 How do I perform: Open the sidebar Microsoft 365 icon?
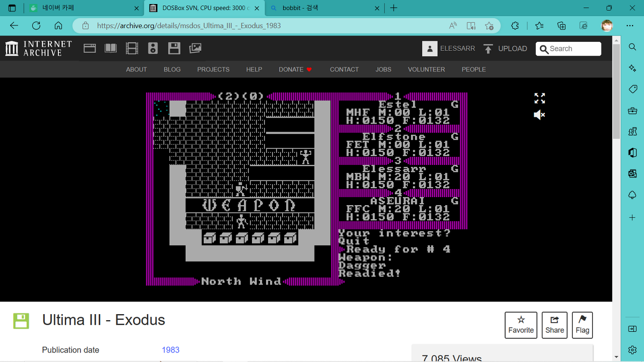(632, 153)
